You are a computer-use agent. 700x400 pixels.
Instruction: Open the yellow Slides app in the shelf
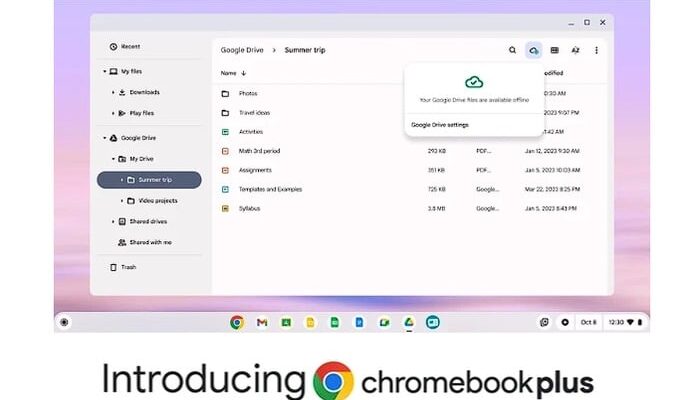tap(310, 322)
